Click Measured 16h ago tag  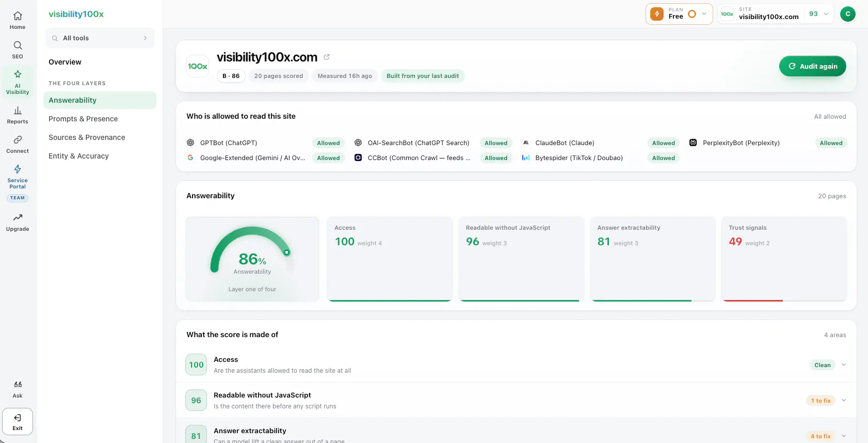[345, 76]
